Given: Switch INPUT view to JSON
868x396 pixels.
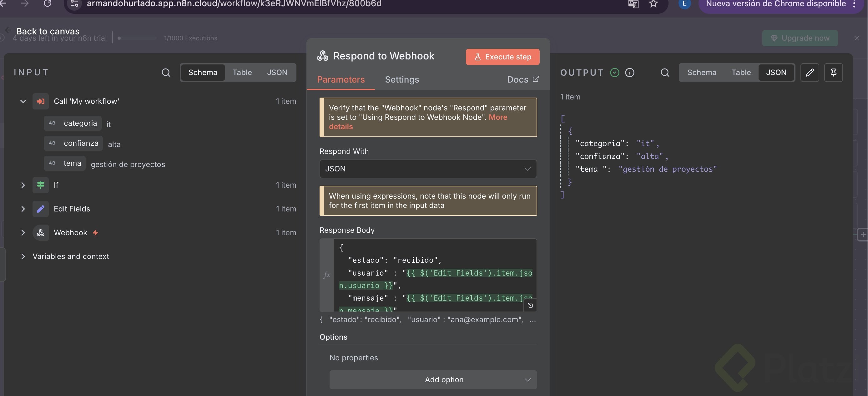Looking at the screenshot, I should tap(277, 73).
